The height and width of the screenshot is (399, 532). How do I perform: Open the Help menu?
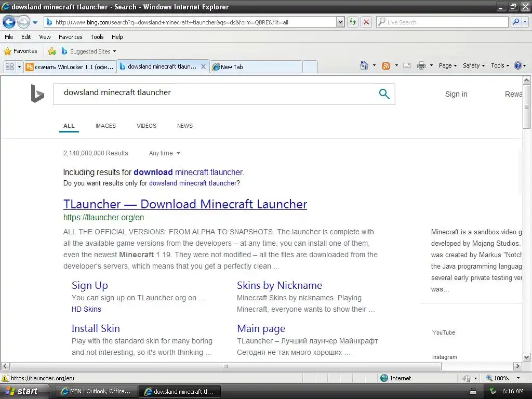coord(117,37)
